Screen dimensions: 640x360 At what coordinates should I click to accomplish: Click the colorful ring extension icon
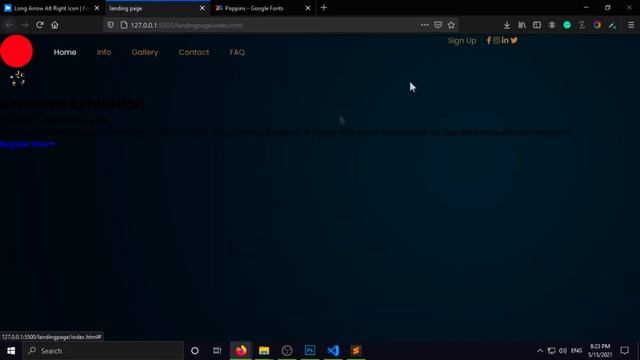(x=597, y=25)
